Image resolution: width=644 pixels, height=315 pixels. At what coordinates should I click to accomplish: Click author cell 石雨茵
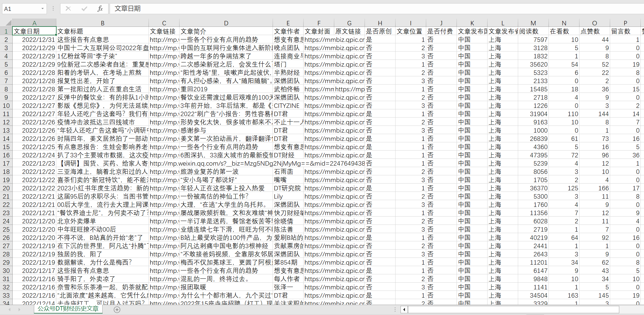(288, 171)
